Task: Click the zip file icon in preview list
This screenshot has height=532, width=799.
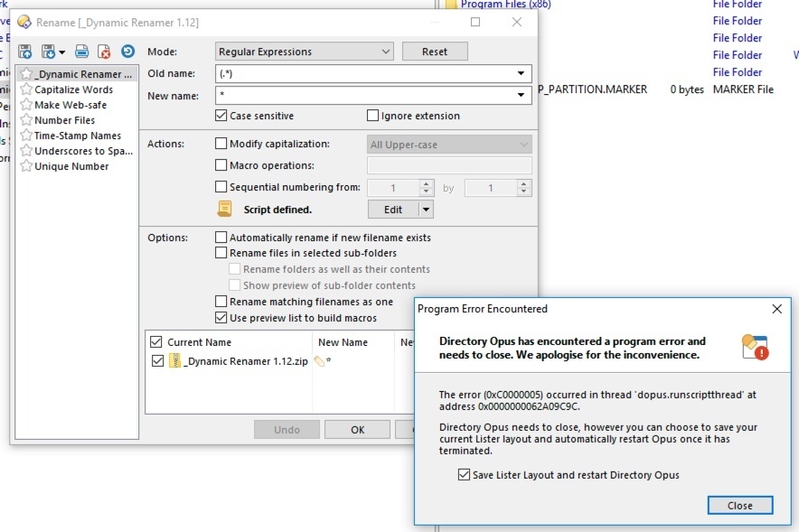Action: (x=175, y=361)
